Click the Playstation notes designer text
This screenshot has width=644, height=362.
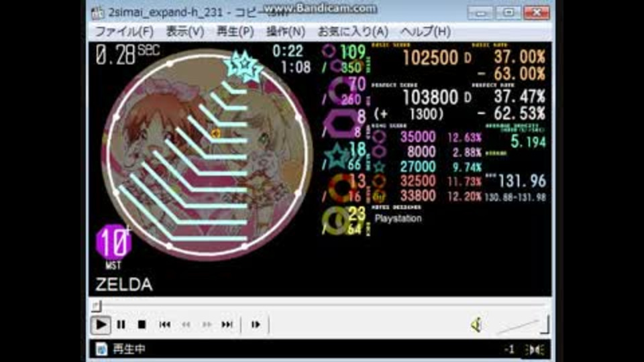click(398, 219)
